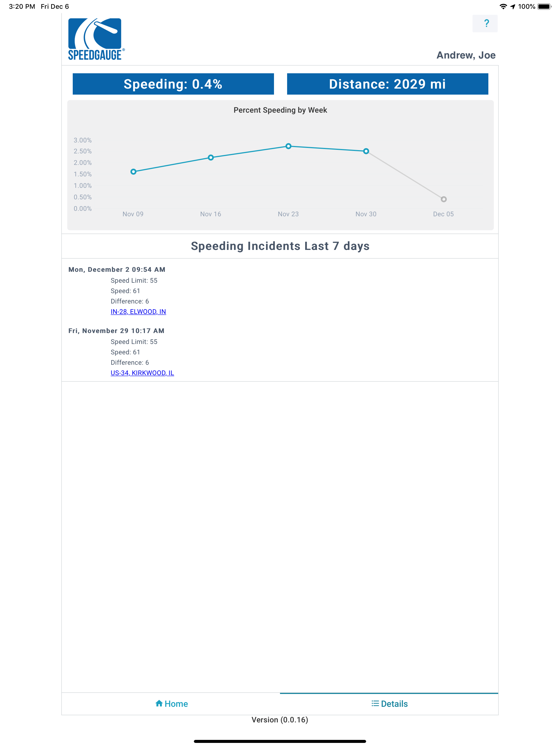Screen dimensions: 560x747
Task: Select the Nov 16 data point on chart
Action: [x=211, y=157]
